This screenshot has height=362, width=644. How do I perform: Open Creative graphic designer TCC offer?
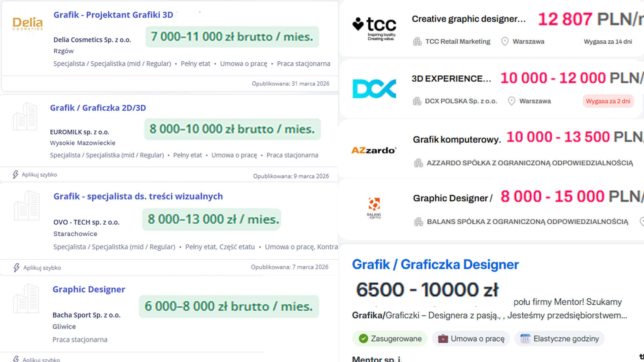[468, 19]
